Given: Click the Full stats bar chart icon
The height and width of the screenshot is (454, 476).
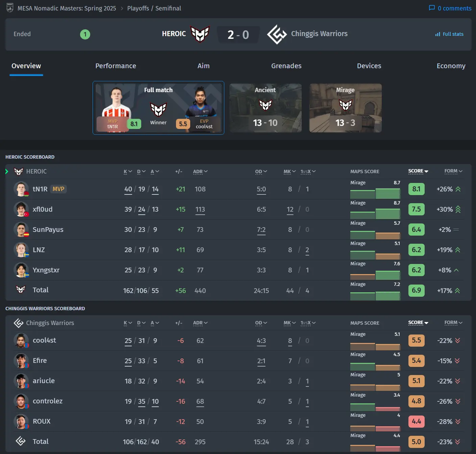Looking at the screenshot, I should click(437, 34).
